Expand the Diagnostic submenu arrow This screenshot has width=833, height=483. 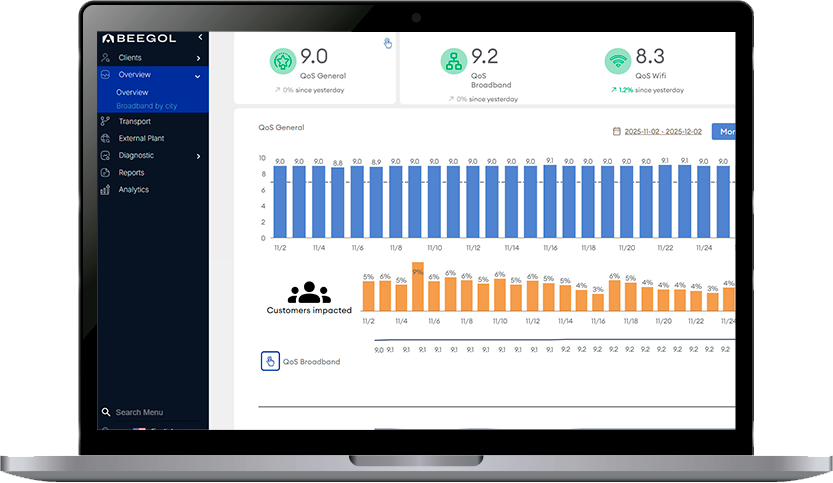click(198, 156)
